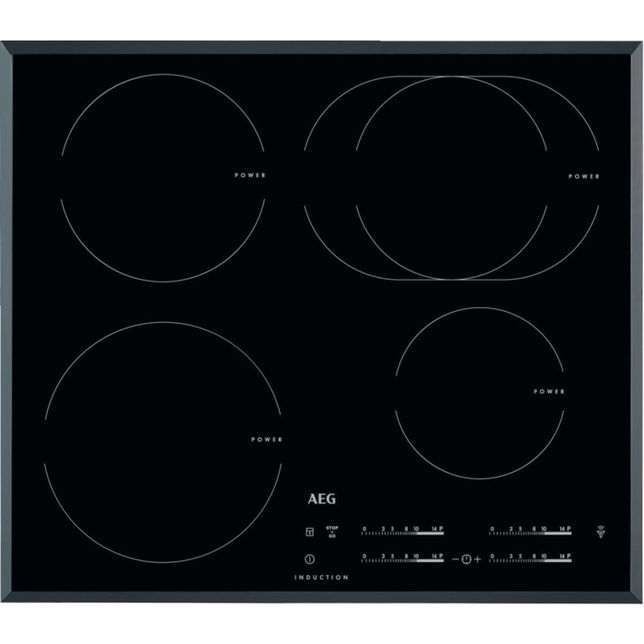
Task: Tap the timer clock icon
Action: point(466,559)
